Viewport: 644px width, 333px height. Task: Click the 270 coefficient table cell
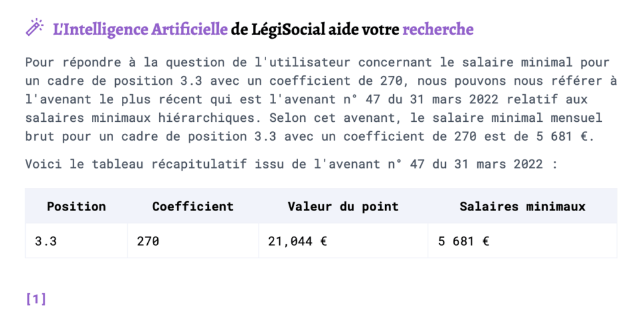[x=193, y=241]
